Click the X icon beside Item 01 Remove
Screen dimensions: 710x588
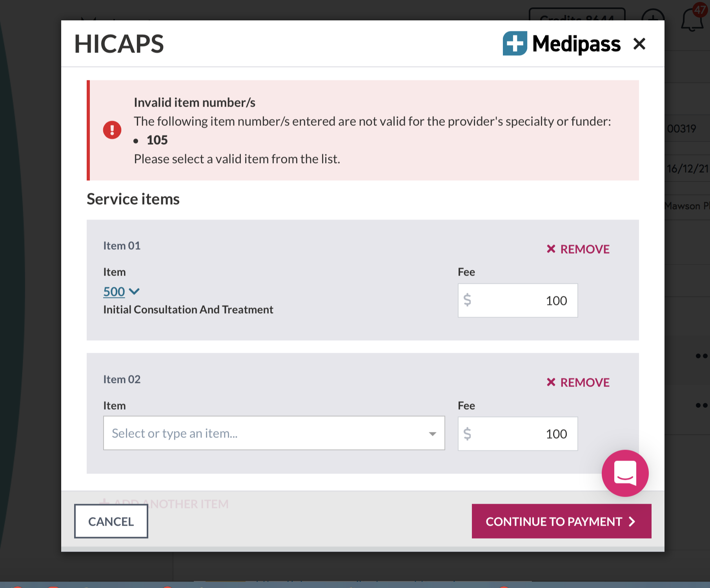click(x=551, y=249)
